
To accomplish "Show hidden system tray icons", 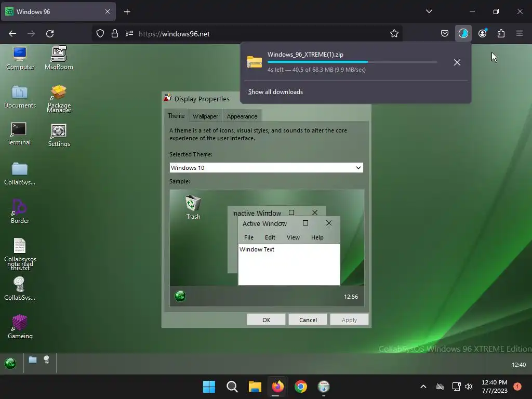I will pos(423,387).
